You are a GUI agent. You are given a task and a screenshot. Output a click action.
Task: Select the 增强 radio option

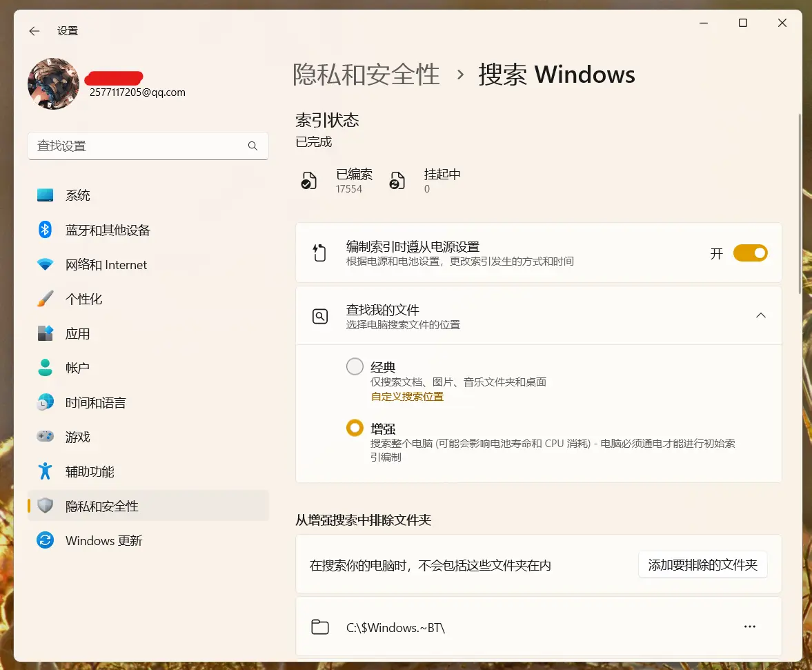[x=355, y=428]
